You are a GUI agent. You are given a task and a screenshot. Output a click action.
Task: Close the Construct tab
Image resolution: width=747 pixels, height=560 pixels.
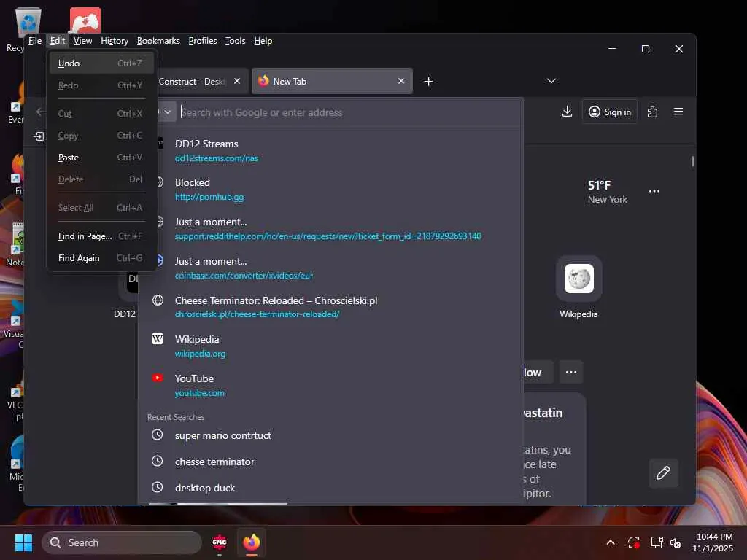click(237, 81)
